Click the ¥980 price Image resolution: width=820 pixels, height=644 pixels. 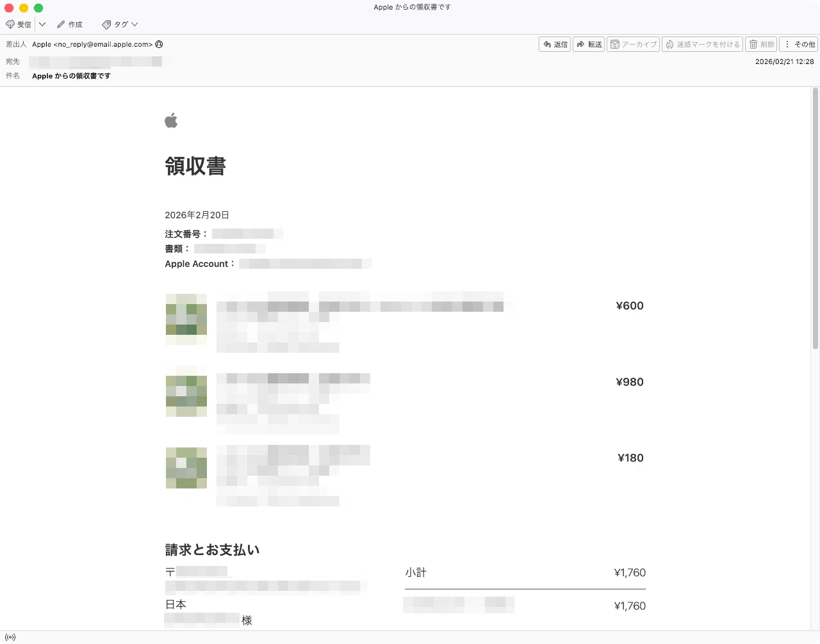pyautogui.click(x=630, y=382)
